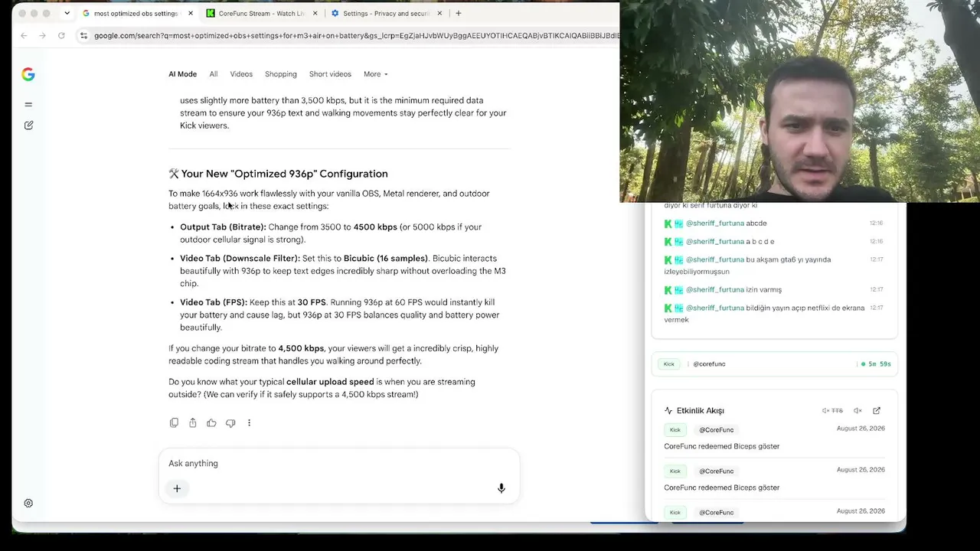Click the Google logo in the sidebar

pyautogui.click(x=28, y=74)
